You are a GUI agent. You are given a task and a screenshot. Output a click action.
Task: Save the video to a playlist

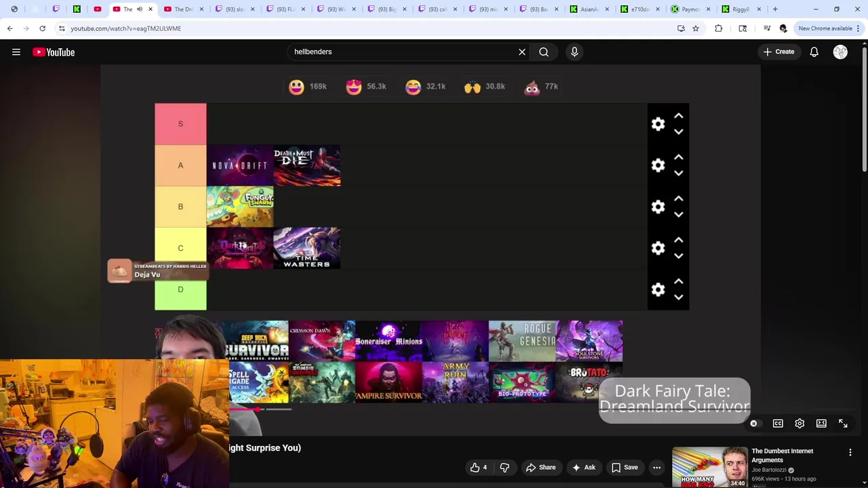[x=625, y=467]
